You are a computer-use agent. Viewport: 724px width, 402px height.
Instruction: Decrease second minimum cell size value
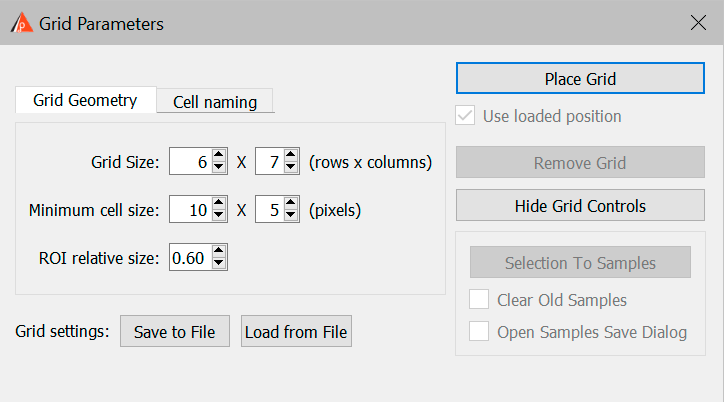click(x=290, y=215)
